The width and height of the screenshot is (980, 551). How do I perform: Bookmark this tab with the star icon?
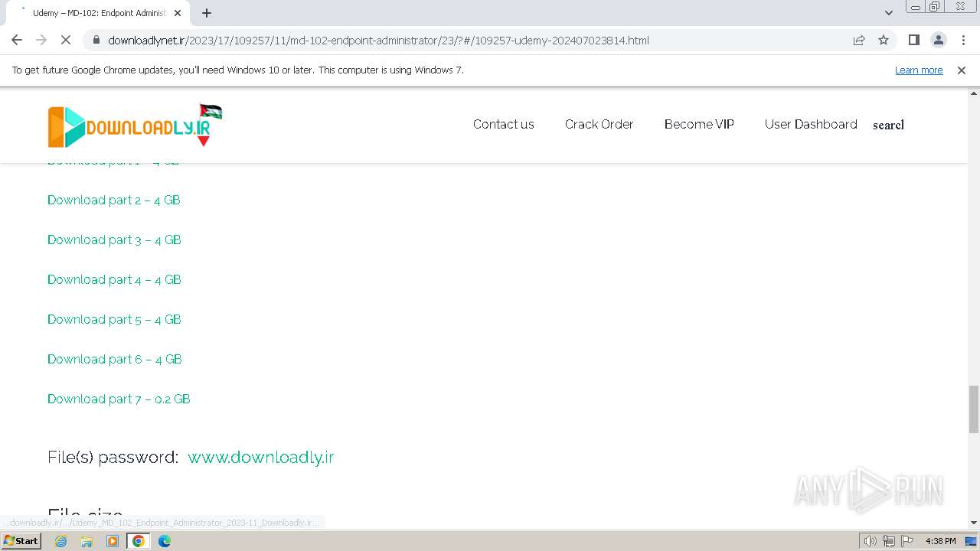[884, 40]
